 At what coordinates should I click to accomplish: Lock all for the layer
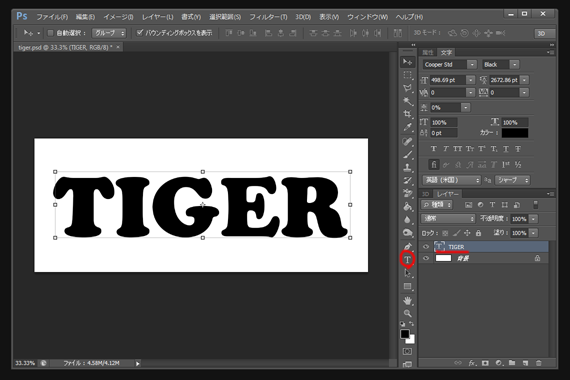pyautogui.click(x=479, y=233)
